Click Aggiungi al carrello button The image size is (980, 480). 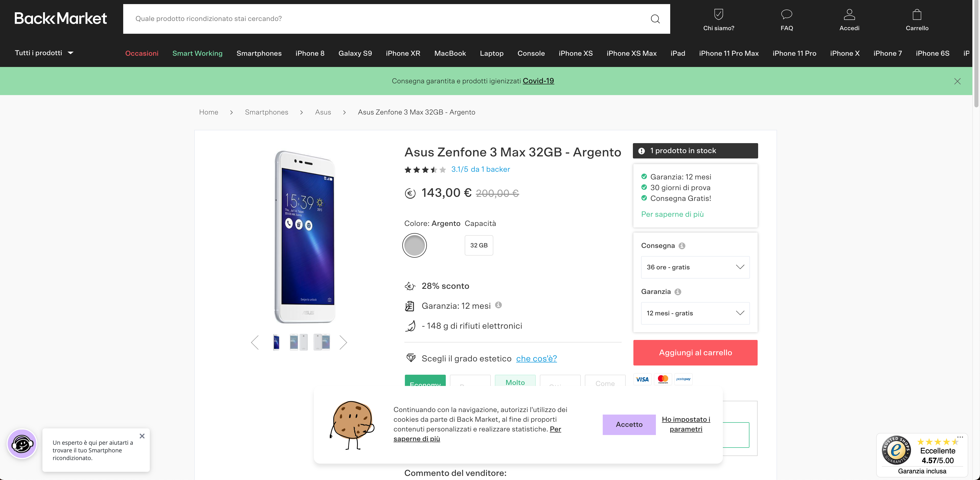(695, 352)
